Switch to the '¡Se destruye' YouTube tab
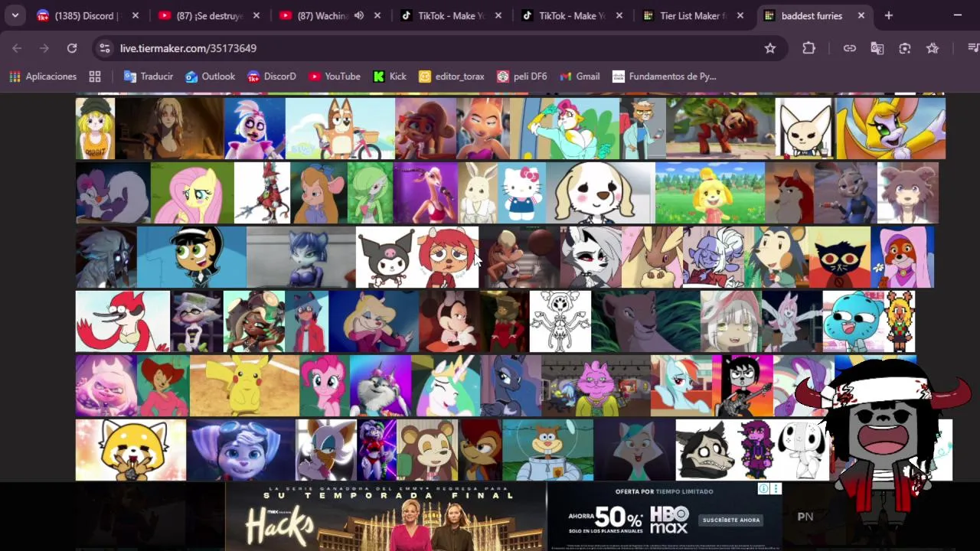Viewport: 980px width, 551px height. (x=210, y=15)
